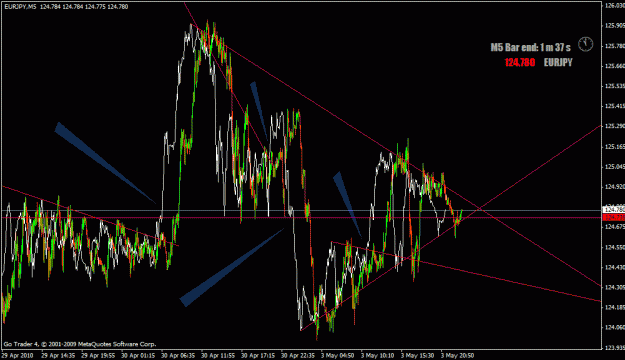
Task: Select the '29 Apr 14:35' time axis label
Action: [x=58, y=355]
